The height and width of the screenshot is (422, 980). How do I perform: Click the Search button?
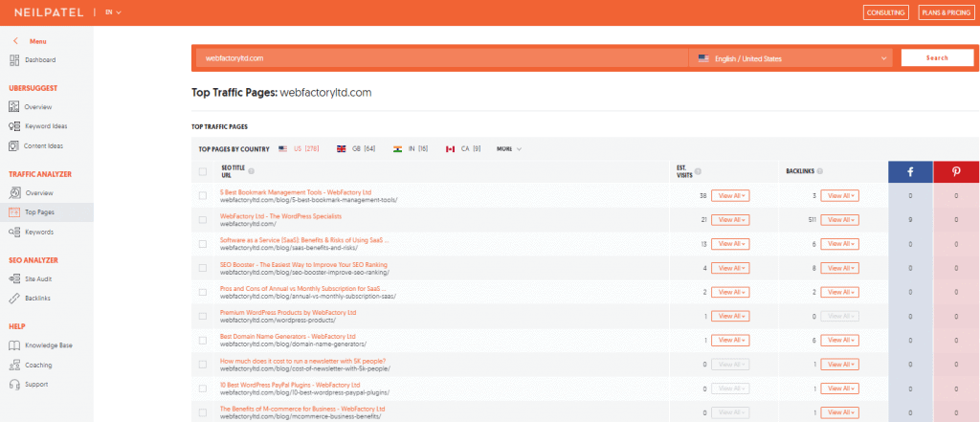[x=937, y=57]
